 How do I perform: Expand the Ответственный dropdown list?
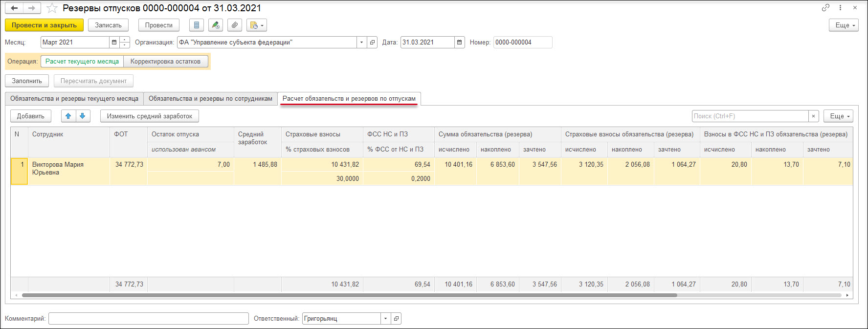[x=385, y=319]
